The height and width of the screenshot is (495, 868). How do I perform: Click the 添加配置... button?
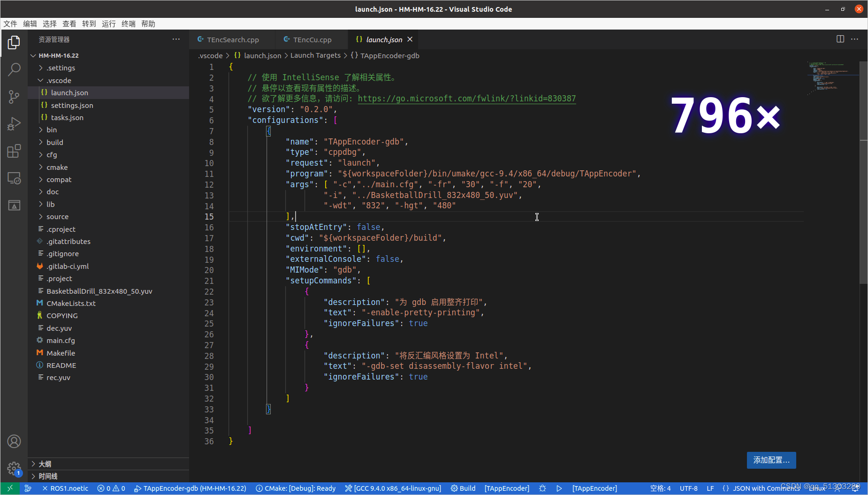point(771,460)
